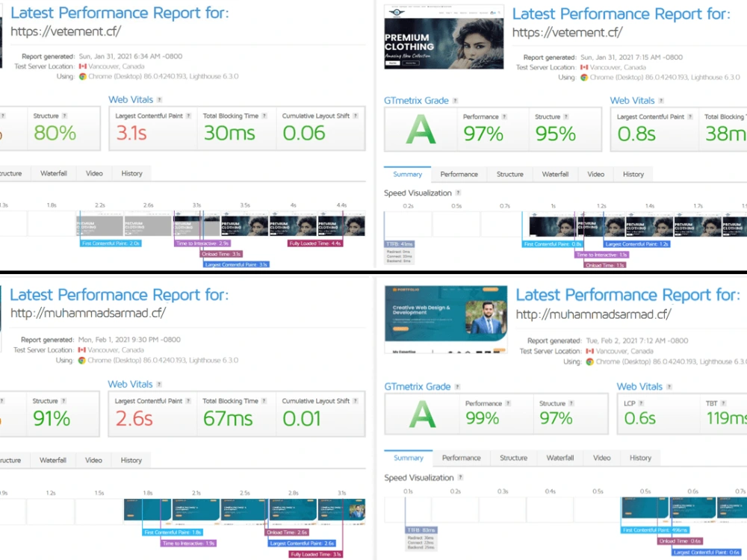Click help icon beside Web Vitals in 6:34 AM report
Image resolution: width=747 pixels, height=560 pixels.
tap(160, 100)
